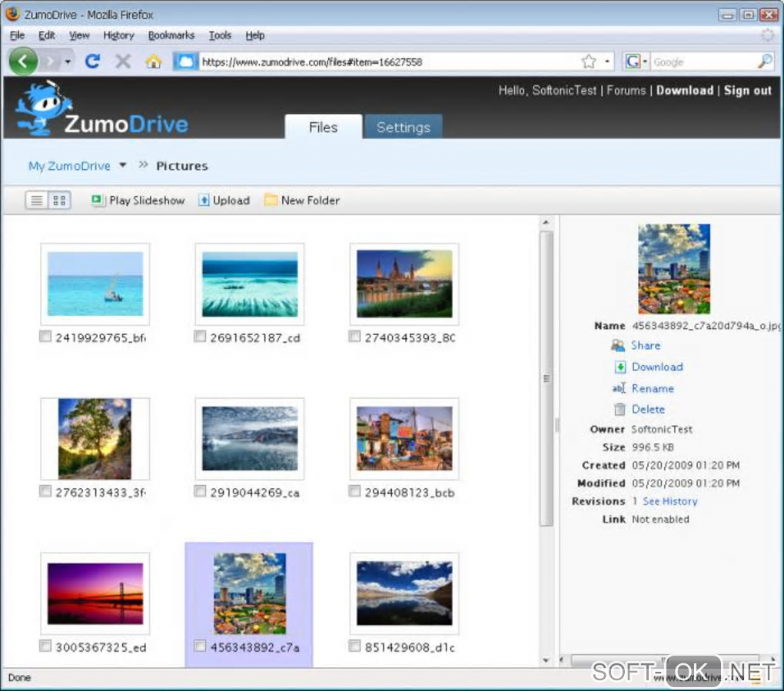The height and width of the screenshot is (691, 784).
Task: Click the Upload icon in toolbar
Action: pos(204,200)
